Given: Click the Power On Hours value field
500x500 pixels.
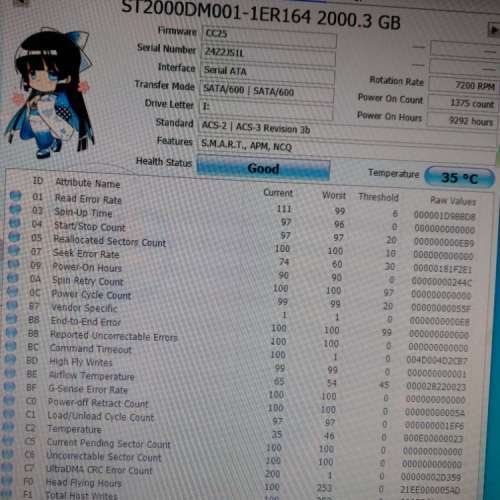Looking at the screenshot, I should (462, 121).
